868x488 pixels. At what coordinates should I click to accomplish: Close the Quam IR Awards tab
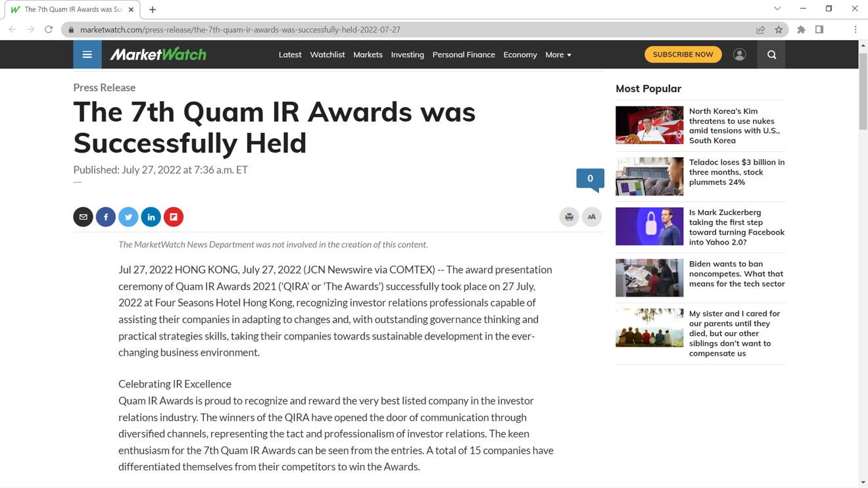[x=131, y=10]
